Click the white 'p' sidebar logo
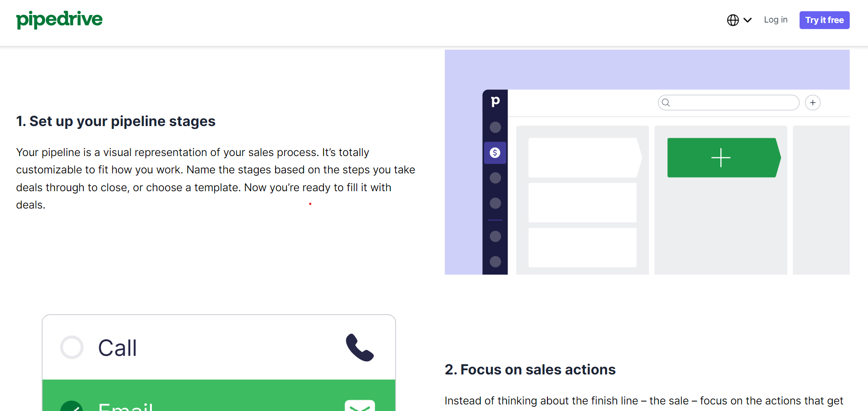 [495, 101]
